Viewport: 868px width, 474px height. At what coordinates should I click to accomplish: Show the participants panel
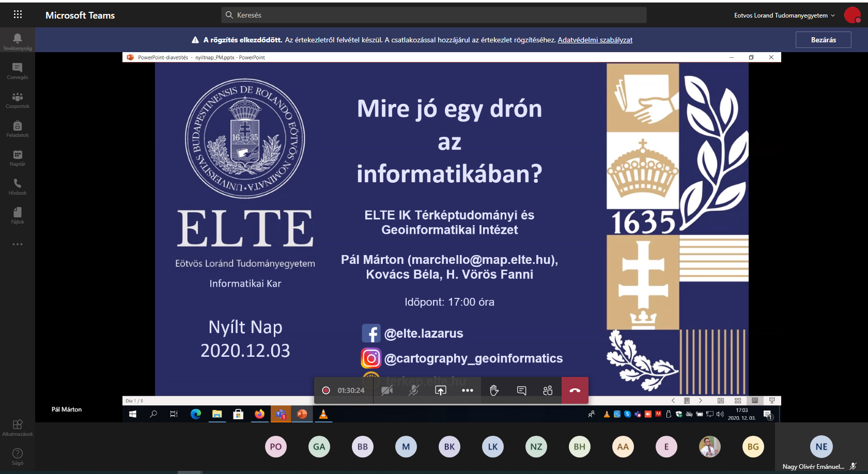548,390
